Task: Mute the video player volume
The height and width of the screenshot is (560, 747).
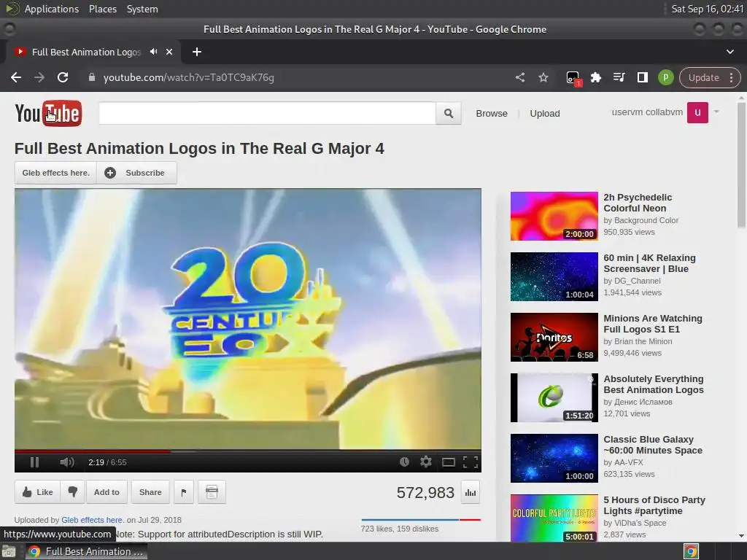Action: 66,462
